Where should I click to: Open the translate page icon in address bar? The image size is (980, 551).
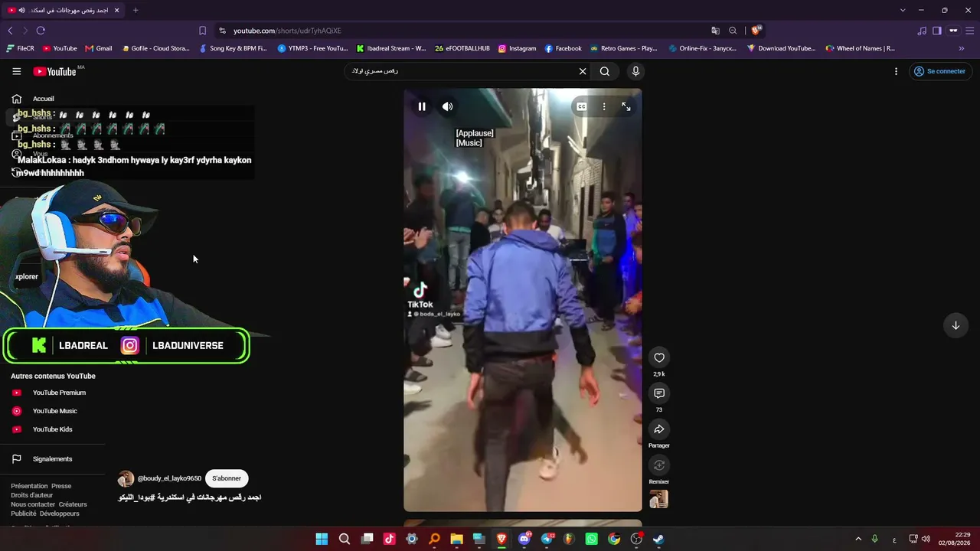coord(715,31)
